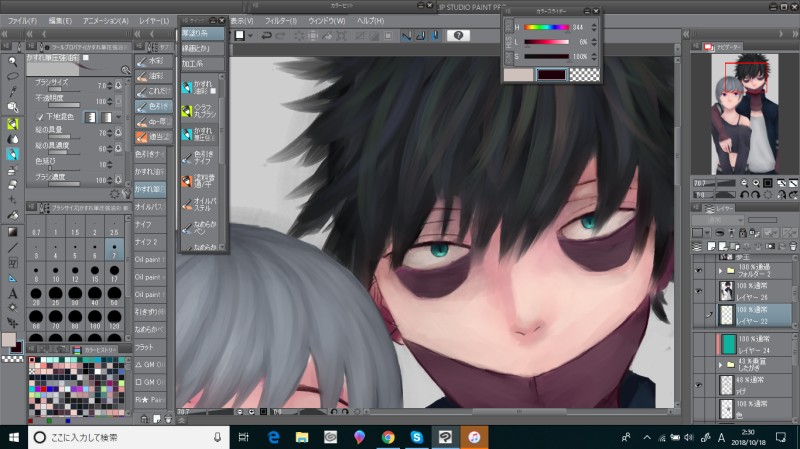Toggle visibility of 48% マゲ layer
This screenshot has width=800, height=449.
tap(698, 385)
